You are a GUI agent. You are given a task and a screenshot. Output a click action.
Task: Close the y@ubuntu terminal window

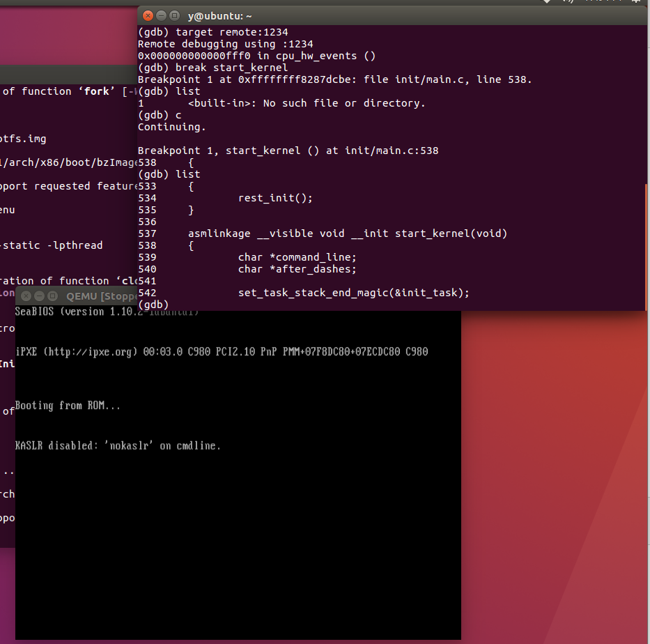tap(148, 16)
